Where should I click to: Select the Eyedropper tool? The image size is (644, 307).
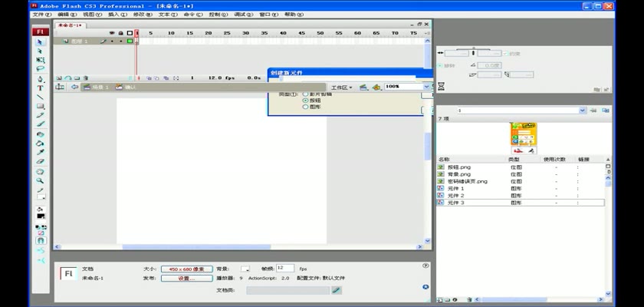[40, 153]
